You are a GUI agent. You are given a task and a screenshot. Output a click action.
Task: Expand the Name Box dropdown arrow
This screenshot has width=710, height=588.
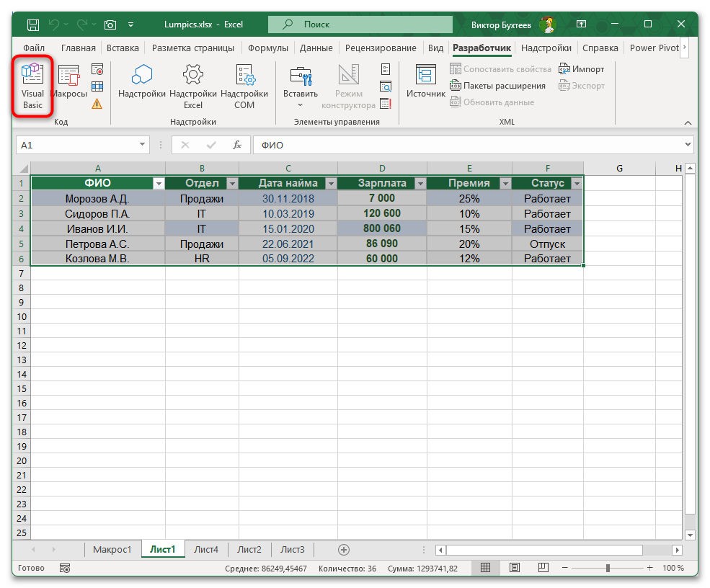(142, 145)
